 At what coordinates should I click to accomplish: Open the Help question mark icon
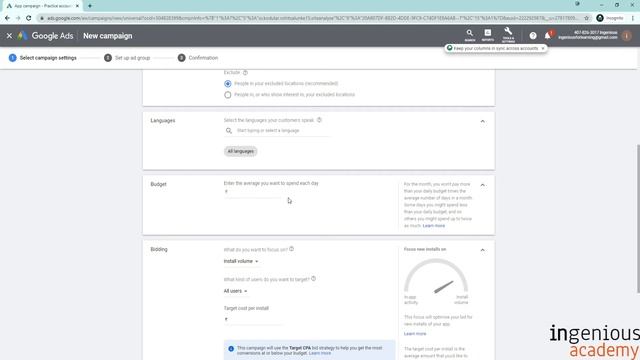pos(533,36)
